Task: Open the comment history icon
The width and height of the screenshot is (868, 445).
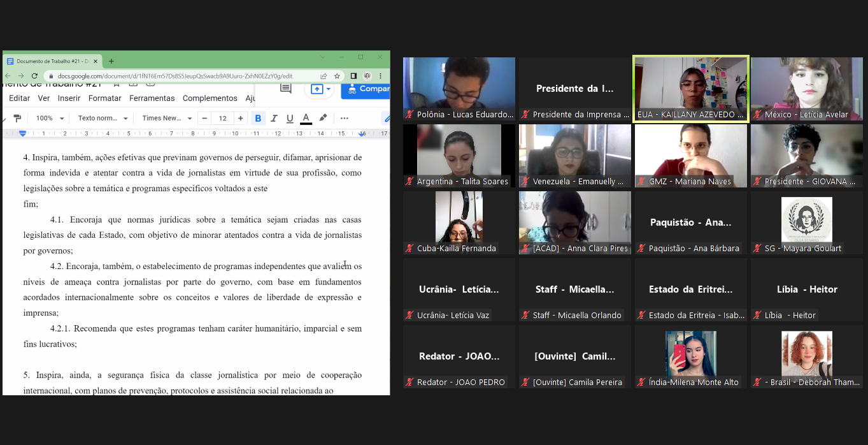Action: [286, 89]
